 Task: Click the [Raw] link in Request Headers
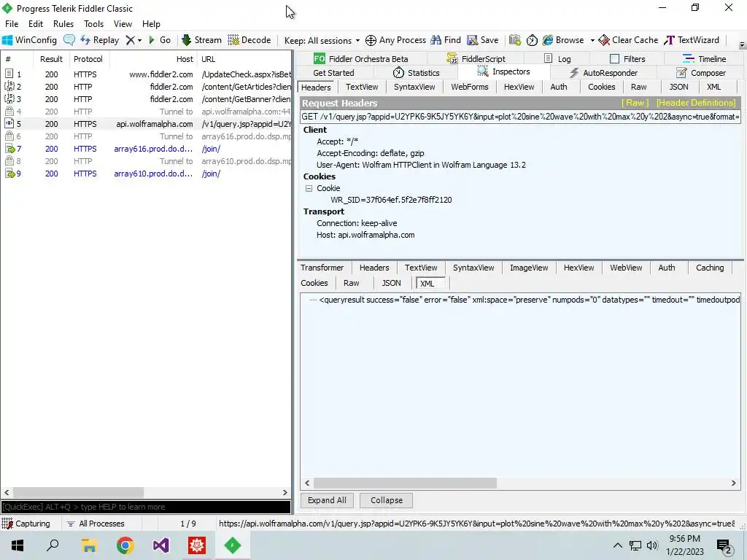point(635,103)
